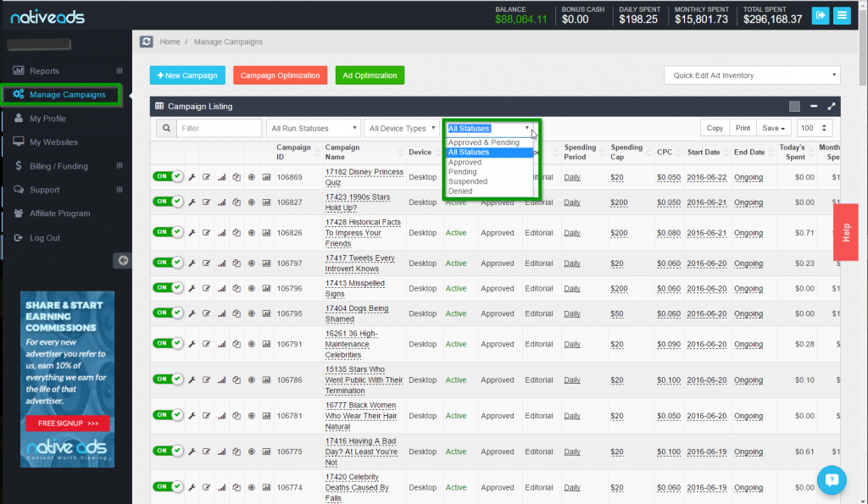Open bar chart report icon for campaign 106774
Viewport: 868px width, 504px height.
point(266,487)
